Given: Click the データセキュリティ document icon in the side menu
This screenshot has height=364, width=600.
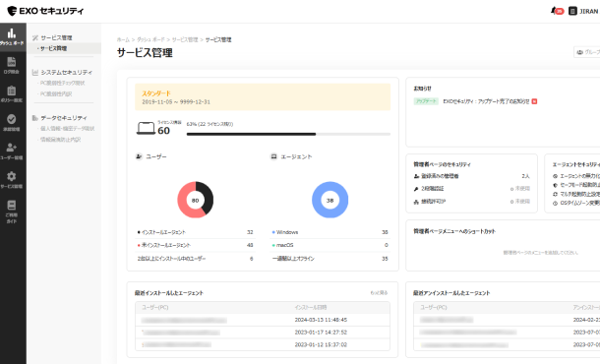Looking at the screenshot, I should click(x=35, y=118).
